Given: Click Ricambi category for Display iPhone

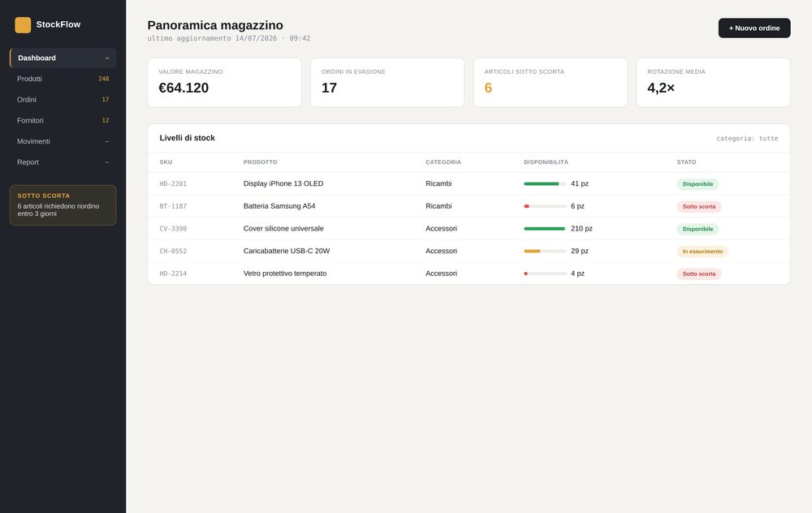Looking at the screenshot, I should pos(438,183).
